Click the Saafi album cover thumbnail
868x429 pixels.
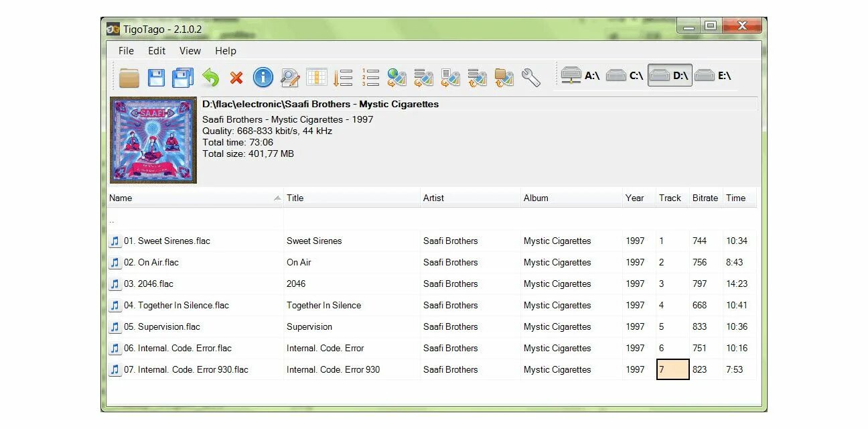(x=153, y=140)
